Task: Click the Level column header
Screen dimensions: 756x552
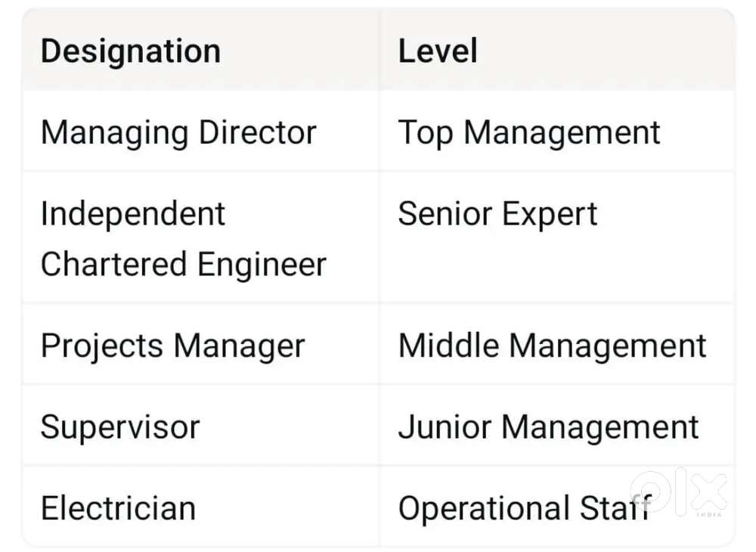Action: pyautogui.click(x=438, y=51)
